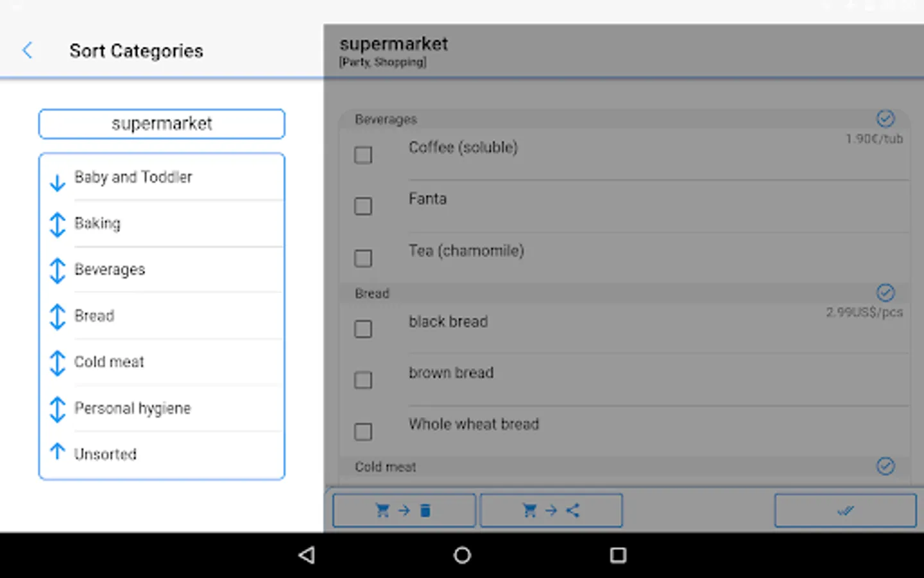
Task: Click the reorder arrows icon beside Baking
Action: pyautogui.click(x=57, y=225)
